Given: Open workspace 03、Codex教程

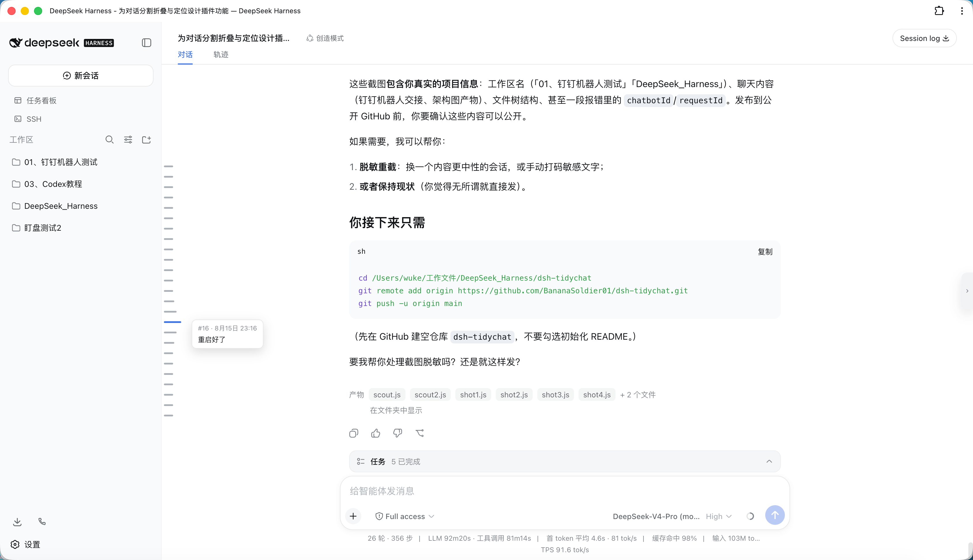Looking at the screenshot, I should point(81,184).
